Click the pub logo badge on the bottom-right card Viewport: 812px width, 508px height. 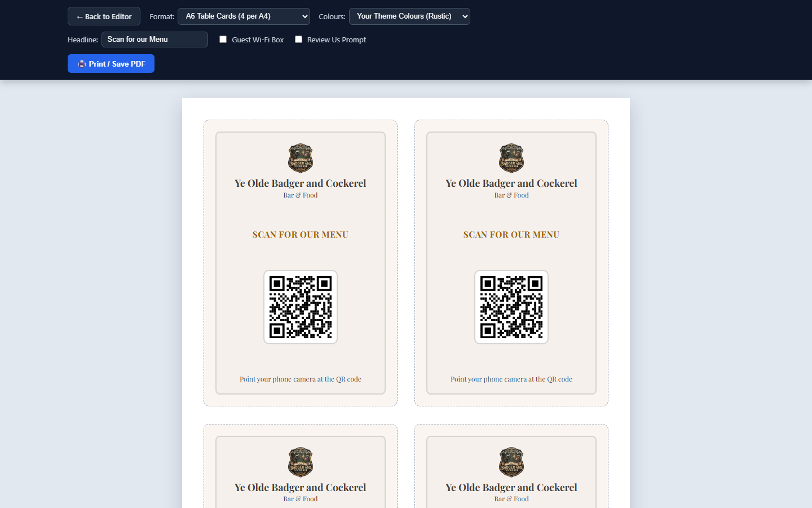(x=511, y=462)
